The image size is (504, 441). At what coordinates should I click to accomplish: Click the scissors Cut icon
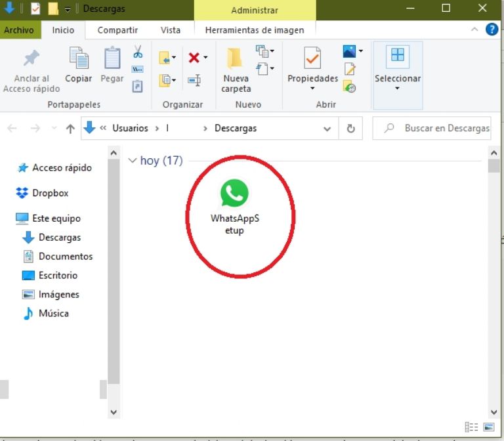pos(138,51)
